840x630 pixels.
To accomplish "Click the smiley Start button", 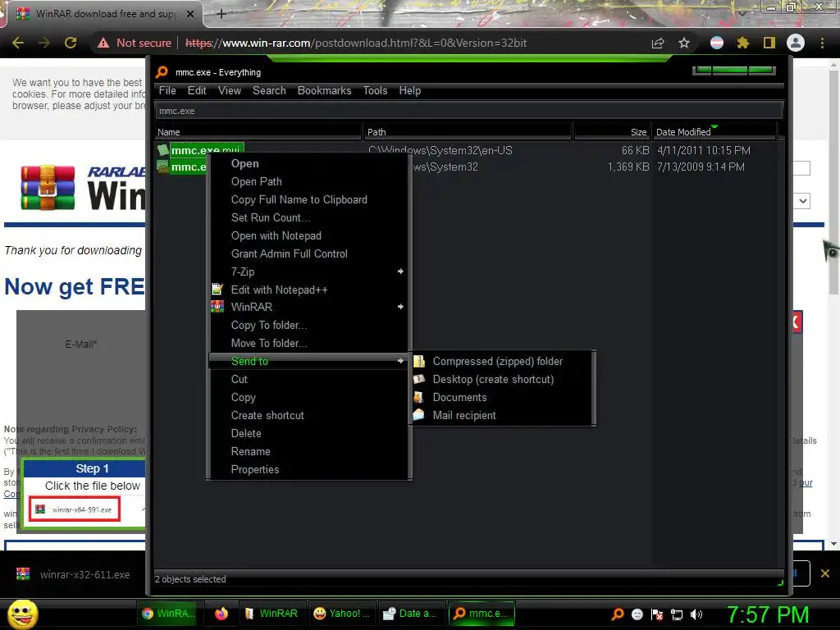I will 22,614.
